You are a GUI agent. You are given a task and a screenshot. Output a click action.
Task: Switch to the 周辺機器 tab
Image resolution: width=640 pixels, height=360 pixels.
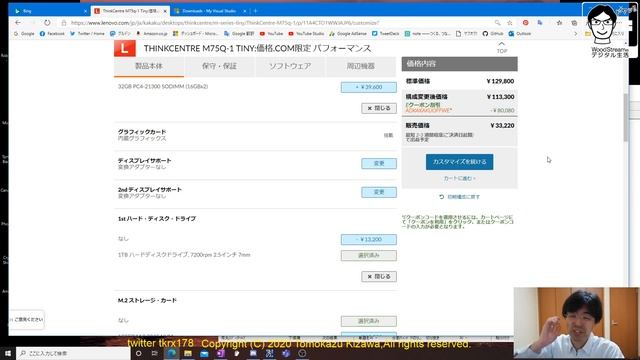point(361,66)
